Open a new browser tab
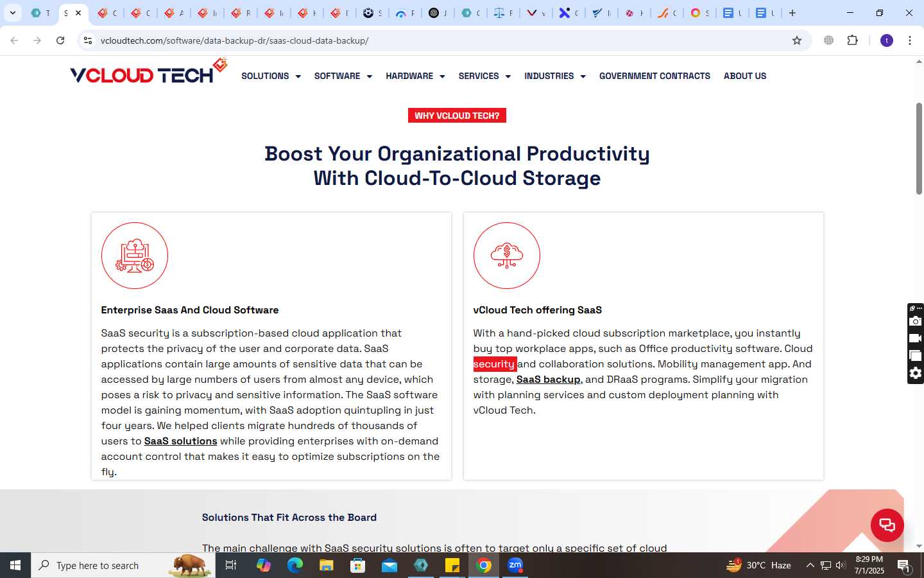Viewport: 924px width, 578px height. [792, 13]
